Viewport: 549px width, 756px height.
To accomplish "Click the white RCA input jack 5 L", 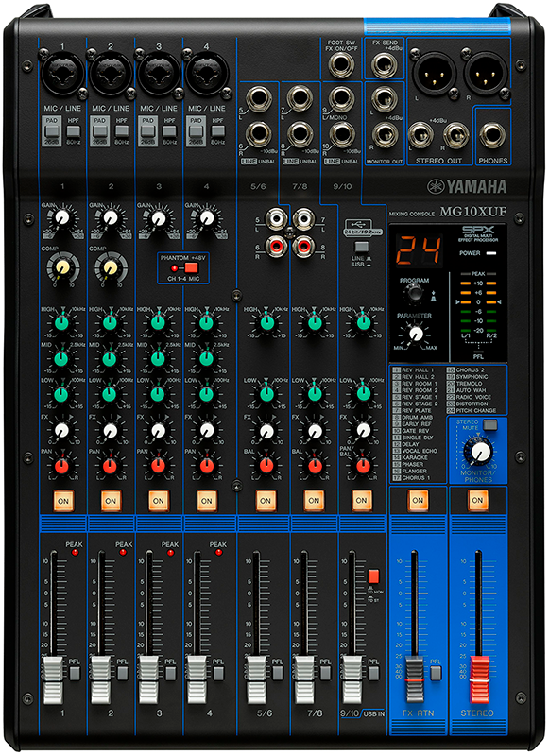I will [276, 220].
